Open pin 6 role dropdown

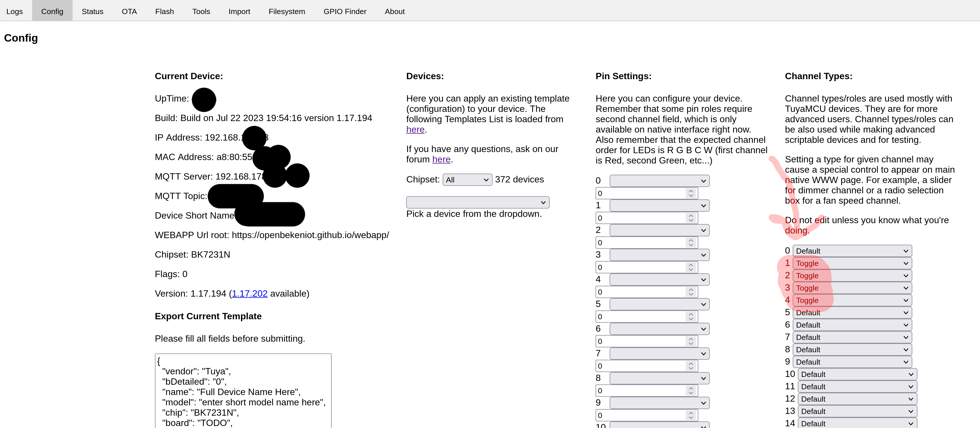[659, 329]
